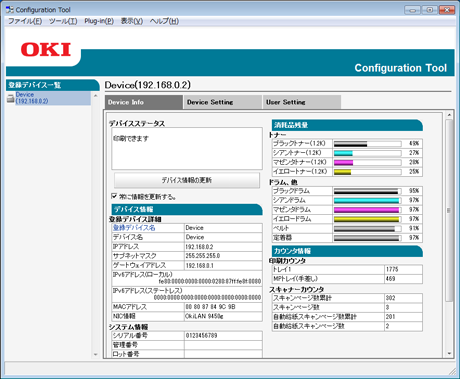Screen dimensions: 460x379
Task: Click the cyan drum level bar
Action: [367, 200]
